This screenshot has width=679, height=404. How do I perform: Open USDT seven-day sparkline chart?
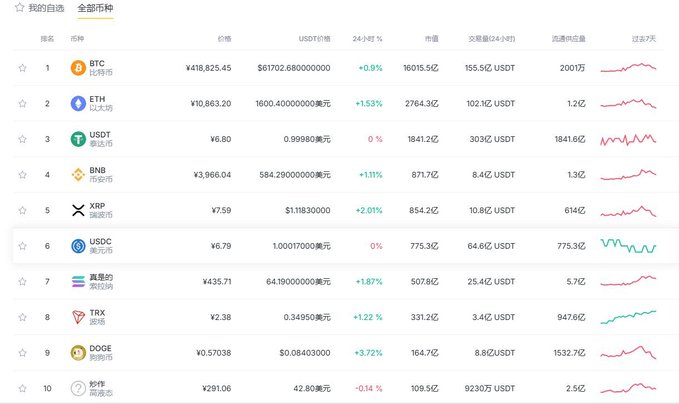point(628,139)
